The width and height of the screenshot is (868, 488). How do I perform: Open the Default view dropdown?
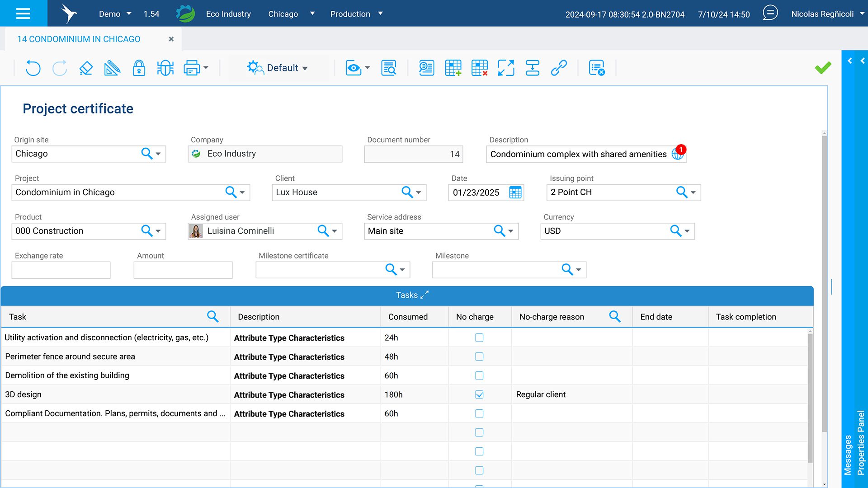pyautogui.click(x=278, y=68)
